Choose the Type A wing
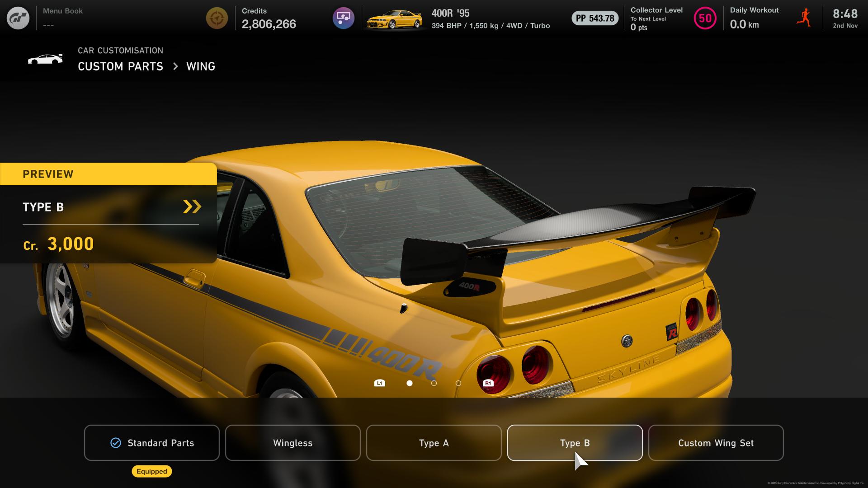This screenshot has height=488, width=868. tap(434, 443)
